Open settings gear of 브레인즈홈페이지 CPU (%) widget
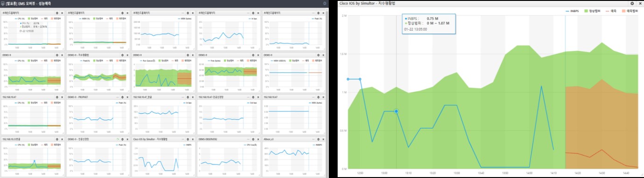Screen dimensions: 644x178 click(57, 13)
